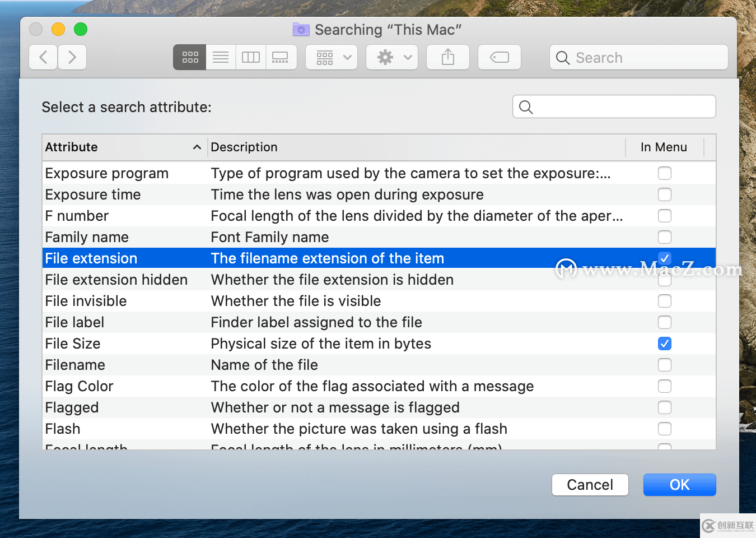Click the OK button
This screenshot has height=538, width=756.
coord(679,484)
